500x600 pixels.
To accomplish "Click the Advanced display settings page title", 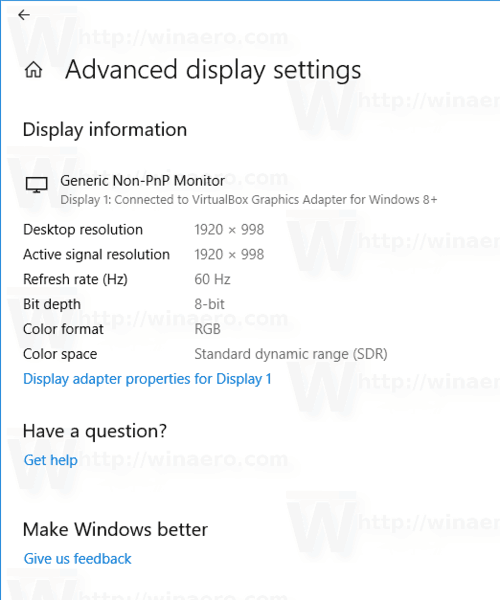I will click(x=213, y=70).
